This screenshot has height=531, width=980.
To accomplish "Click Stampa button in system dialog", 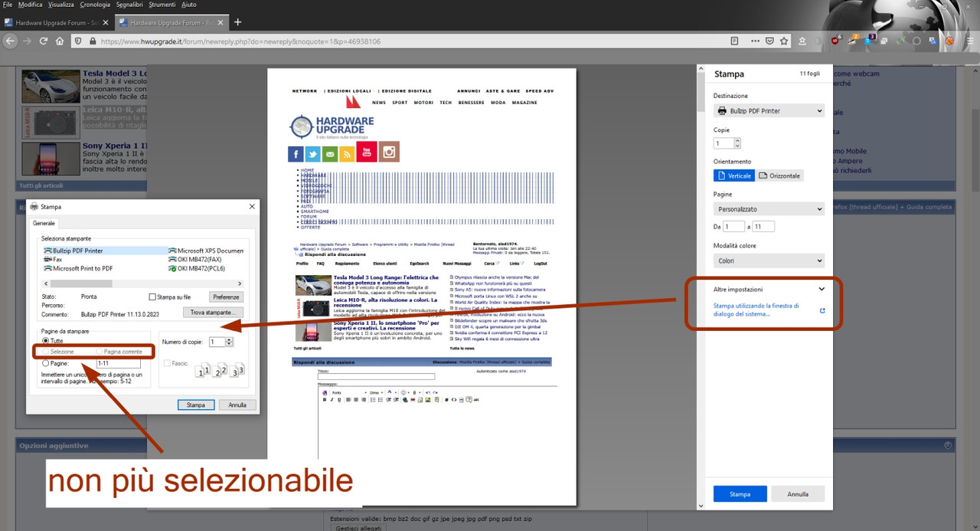I will coord(196,405).
